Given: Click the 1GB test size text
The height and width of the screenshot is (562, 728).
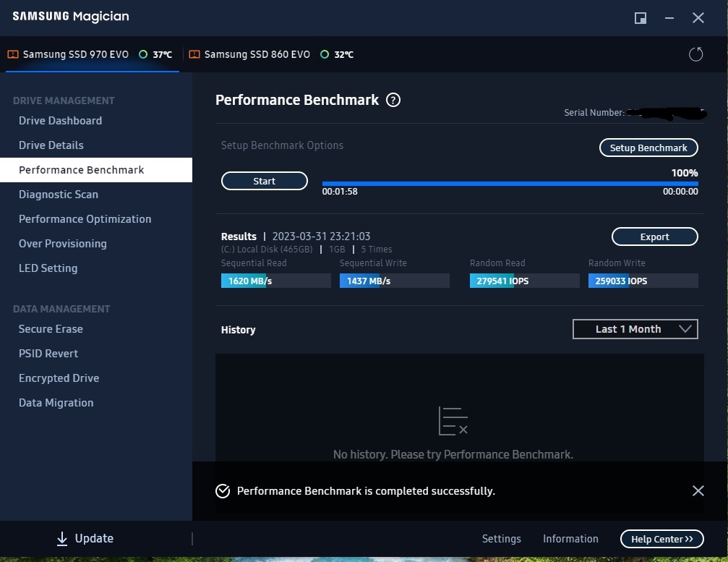Looking at the screenshot, I should tap(337, 250).
